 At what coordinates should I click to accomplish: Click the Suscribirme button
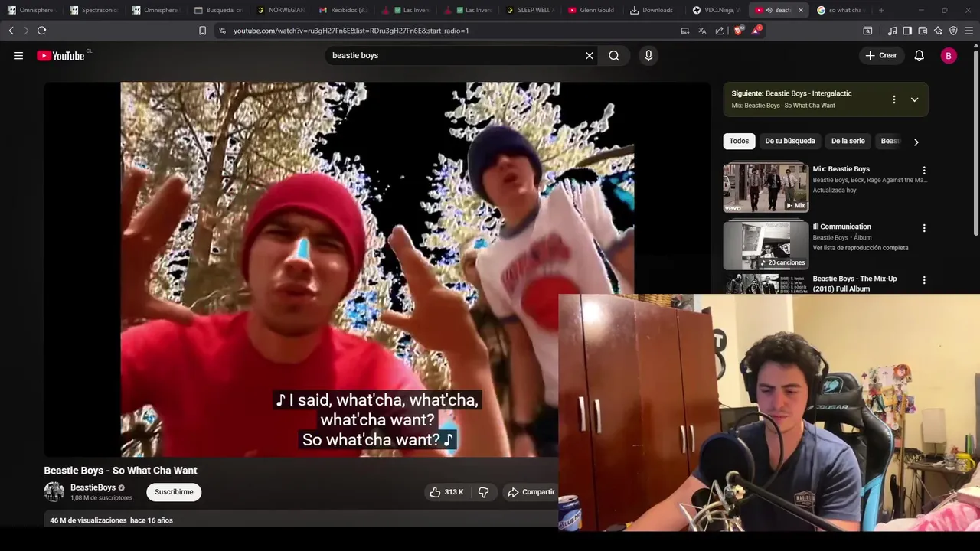pyautogui.click(x=174, y=492)
